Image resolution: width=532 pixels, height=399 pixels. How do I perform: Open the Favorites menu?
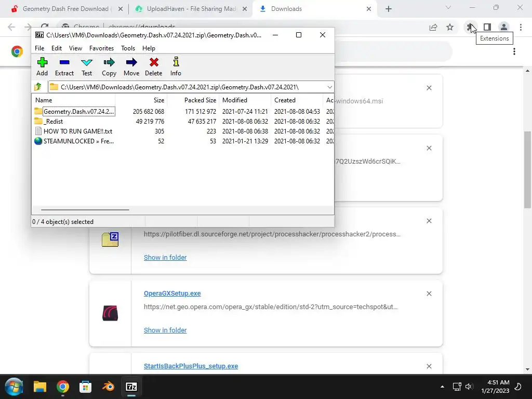coord(101,48)
